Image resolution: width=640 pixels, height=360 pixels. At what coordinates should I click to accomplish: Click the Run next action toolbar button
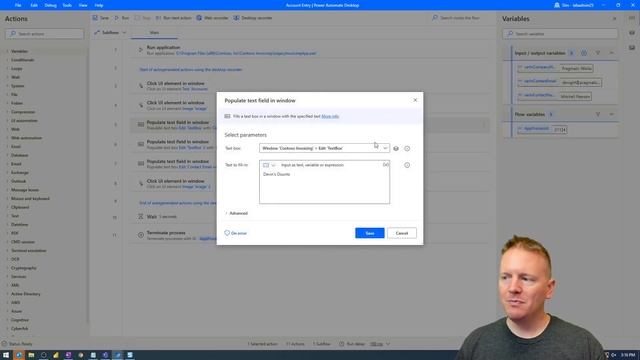pyautogui.click(x=173, y=18)
